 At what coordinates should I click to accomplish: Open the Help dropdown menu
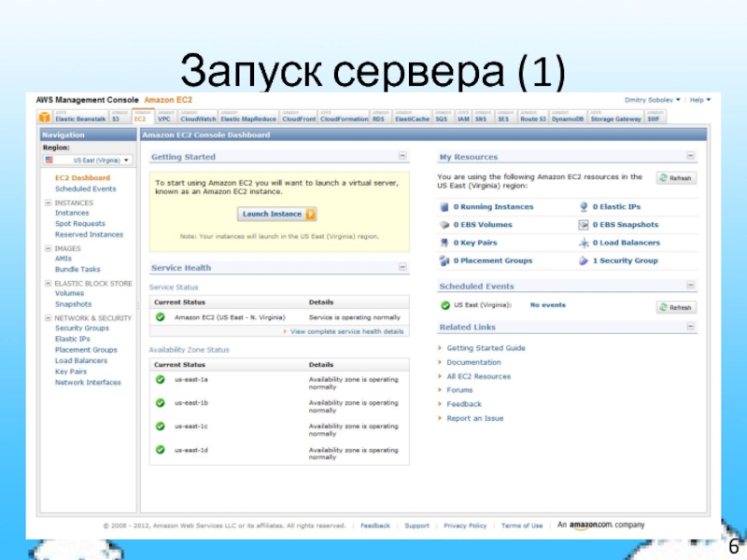tap(699, 100)
